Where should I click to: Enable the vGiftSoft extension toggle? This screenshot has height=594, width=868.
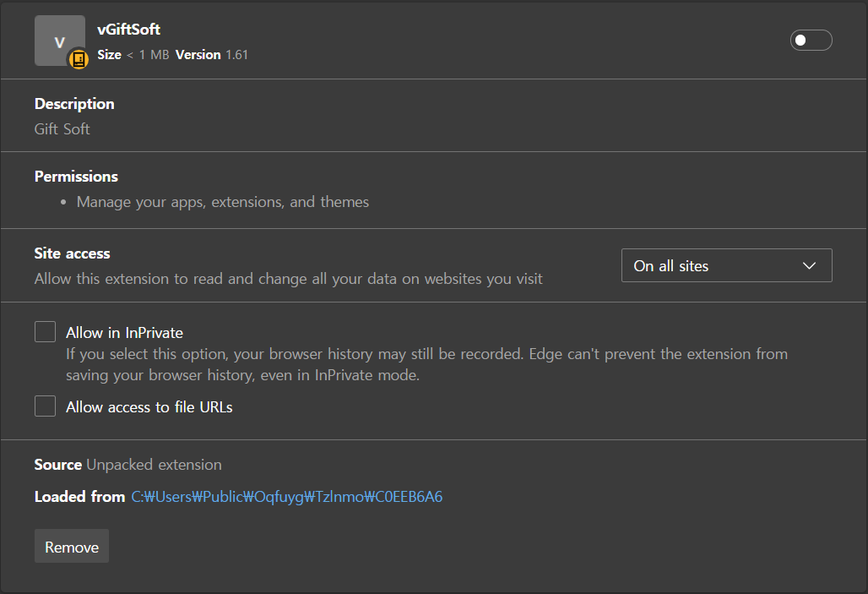click(x=811, y=40)
